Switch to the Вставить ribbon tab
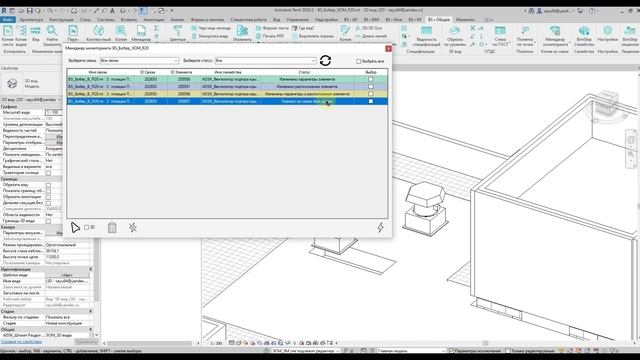This screenshot has height=360, width=640. tap(129, 20)
